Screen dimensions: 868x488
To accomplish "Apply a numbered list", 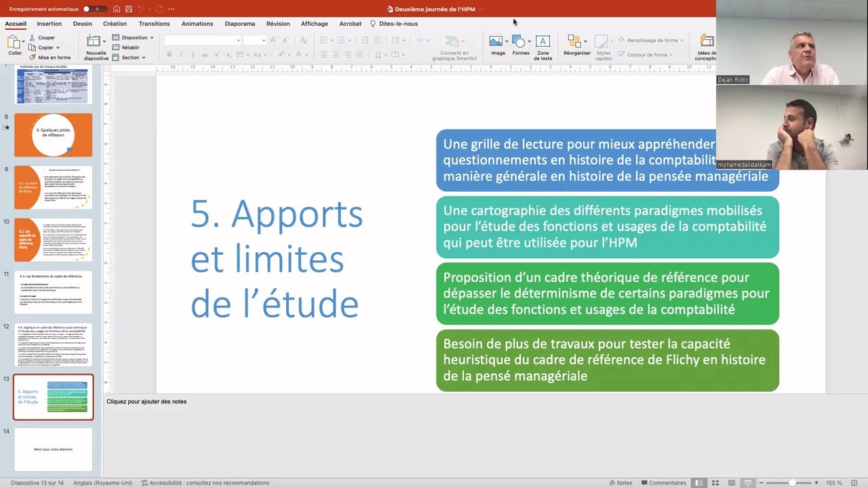I will point(342,40).
